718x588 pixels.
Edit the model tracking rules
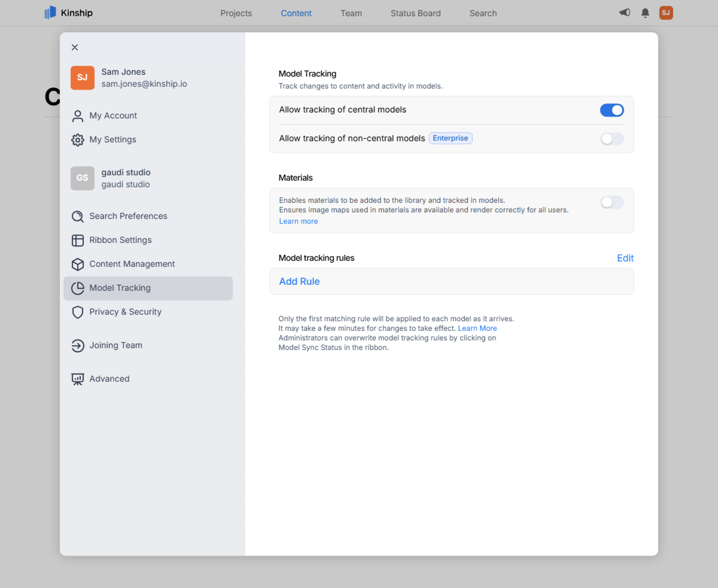point(625,258)
